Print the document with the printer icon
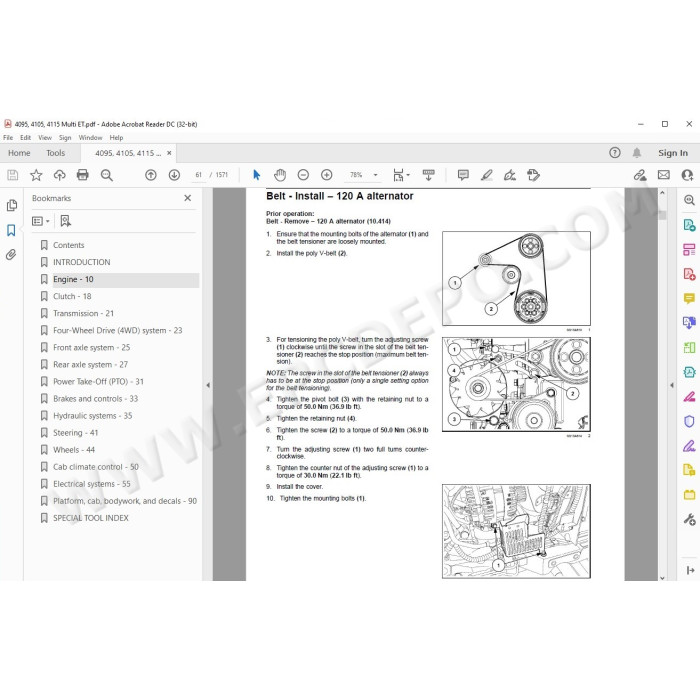The image size is (700, 700). [x=83, y=175]
